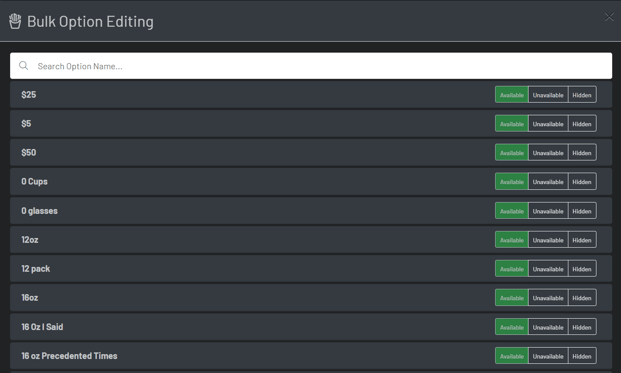
Task: Click the magnifier icon in search bar
Action: pyautogui.click(x=24, y=66)
